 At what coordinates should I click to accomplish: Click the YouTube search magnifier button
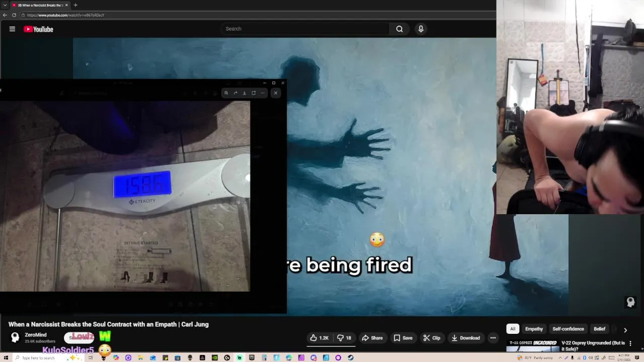click(399, 29)
